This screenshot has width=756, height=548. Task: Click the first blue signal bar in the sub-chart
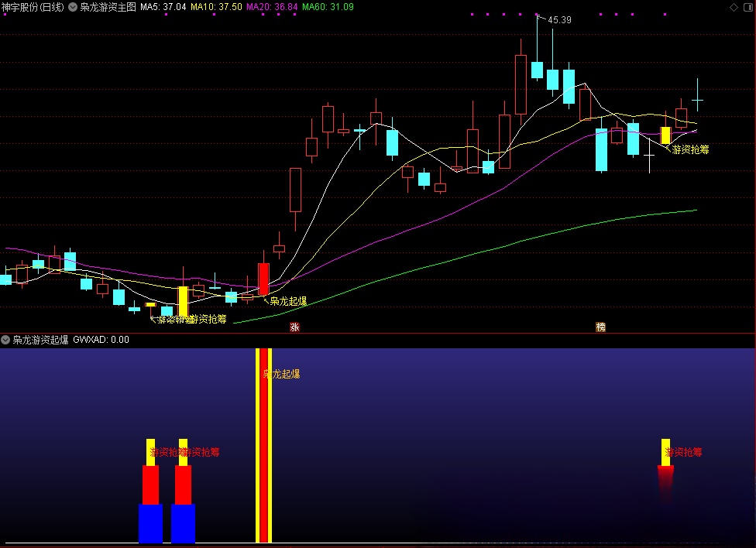pos(150,522)
